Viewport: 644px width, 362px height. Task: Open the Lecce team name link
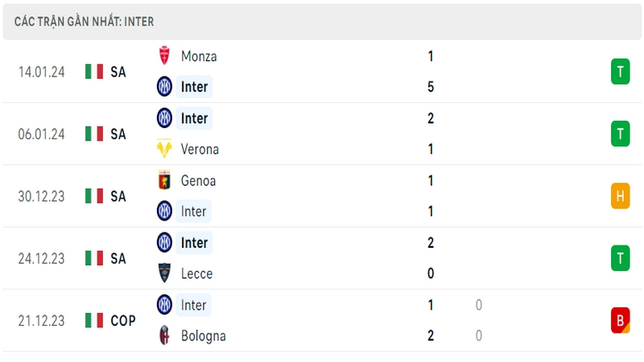coord(196,274)
